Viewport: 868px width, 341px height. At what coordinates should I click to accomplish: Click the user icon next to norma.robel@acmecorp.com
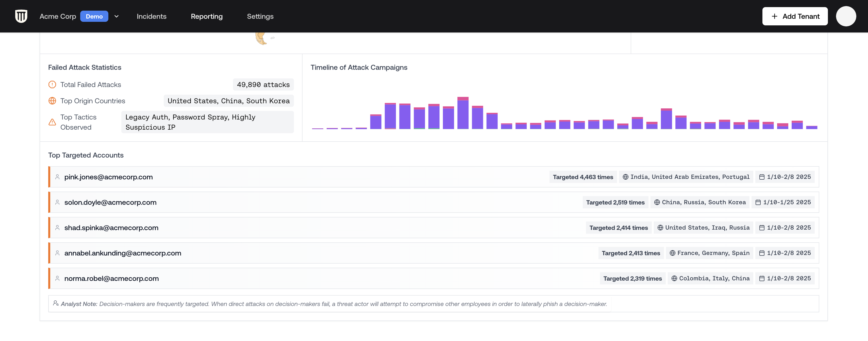coord(57,278)
